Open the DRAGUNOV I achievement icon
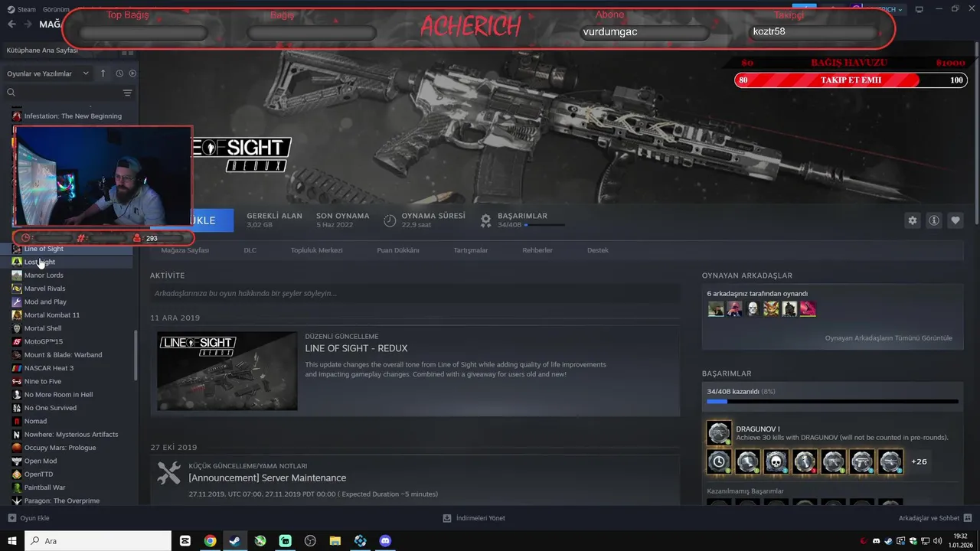The image size is (980, 551). click(719, 433)
